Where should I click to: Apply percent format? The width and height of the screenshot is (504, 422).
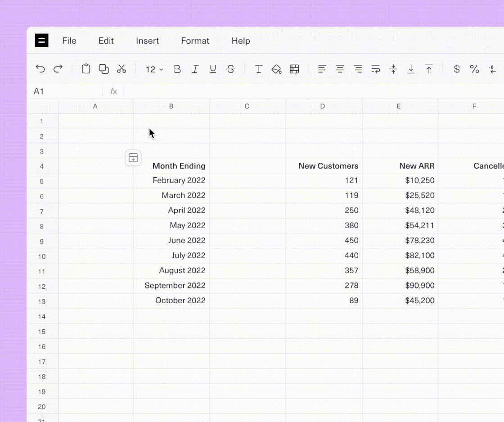coord(474,69)
